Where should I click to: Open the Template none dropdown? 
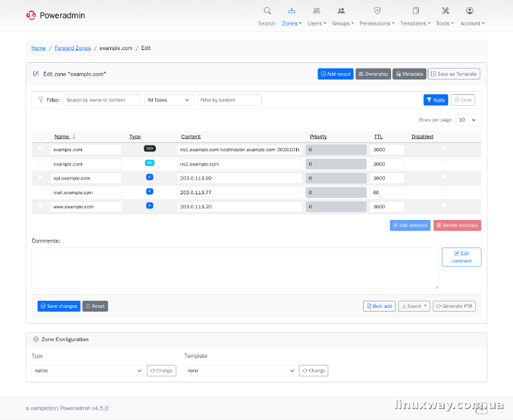pos(242,371)
